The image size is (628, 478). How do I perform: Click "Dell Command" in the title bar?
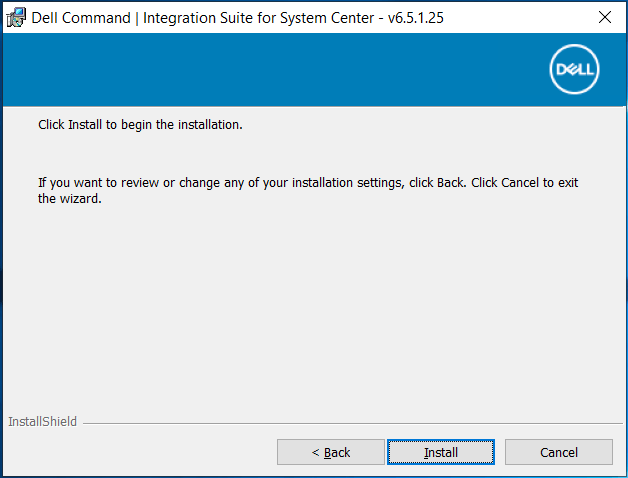76,17
